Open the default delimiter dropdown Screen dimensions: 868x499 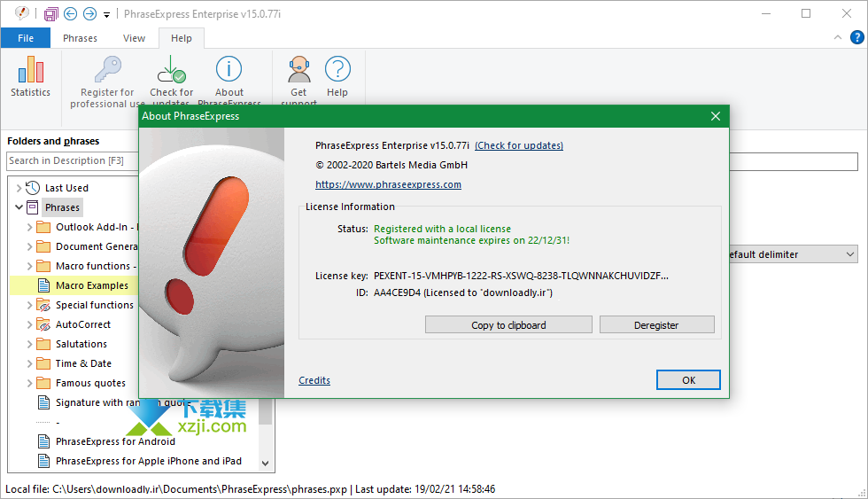849,254
